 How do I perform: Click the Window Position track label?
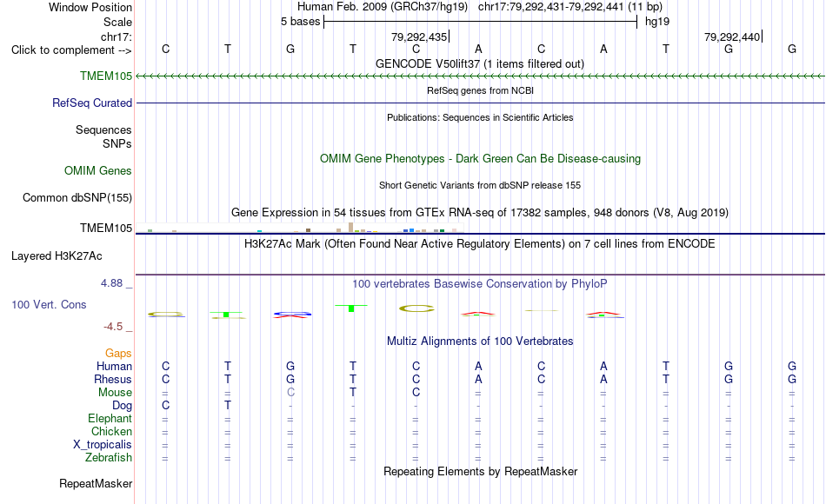click(x=90, y=7)
